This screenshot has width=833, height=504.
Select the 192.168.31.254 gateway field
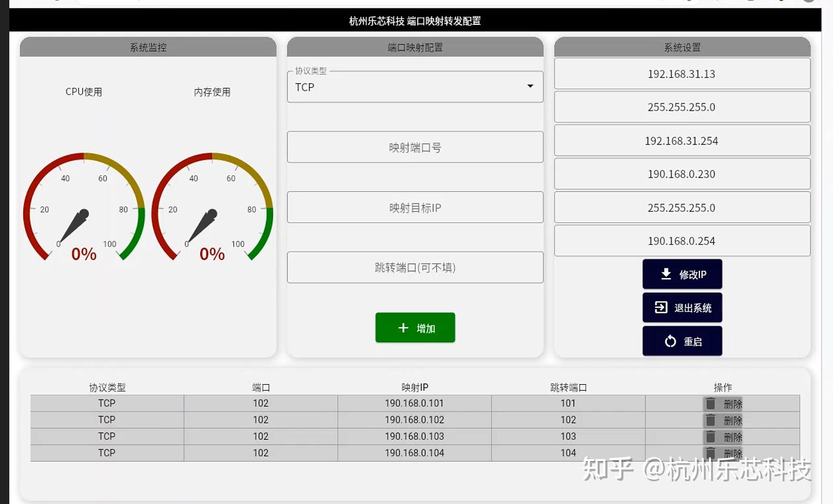tap(682, 141)
